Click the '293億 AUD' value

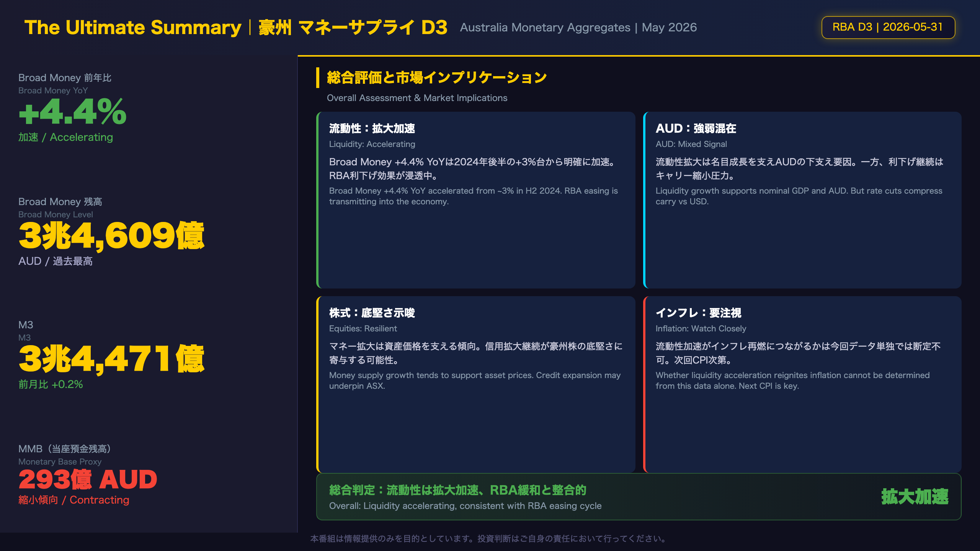pos(88,479)
